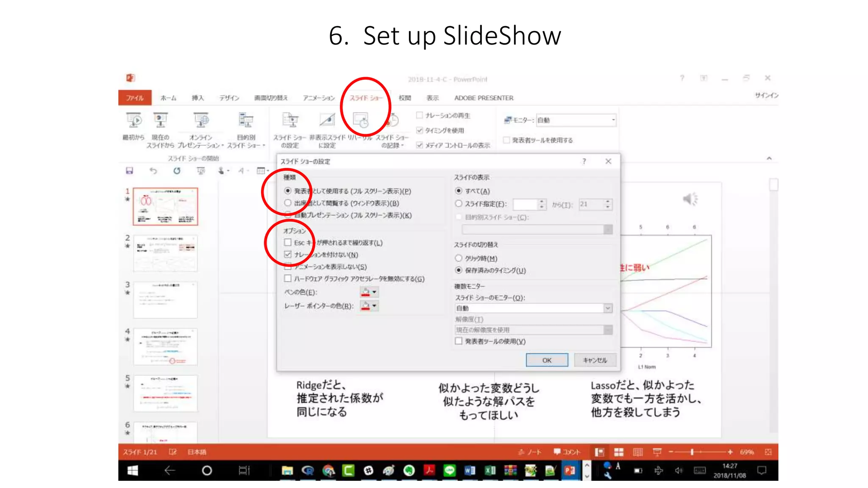This screenshot has height=488, width=868.
Task: Open Excel from the Windows taskbar
Action: click(x=490, y=470)
